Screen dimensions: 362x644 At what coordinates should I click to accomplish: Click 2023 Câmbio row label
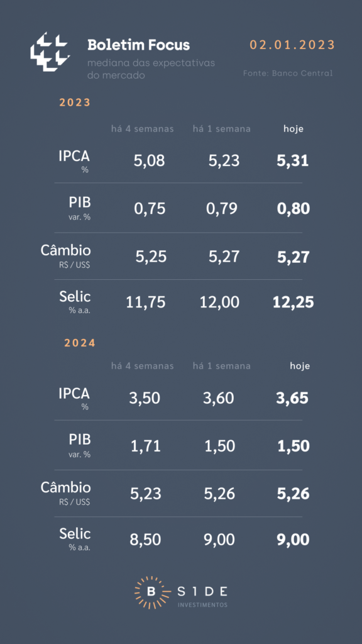coord(65,256)
